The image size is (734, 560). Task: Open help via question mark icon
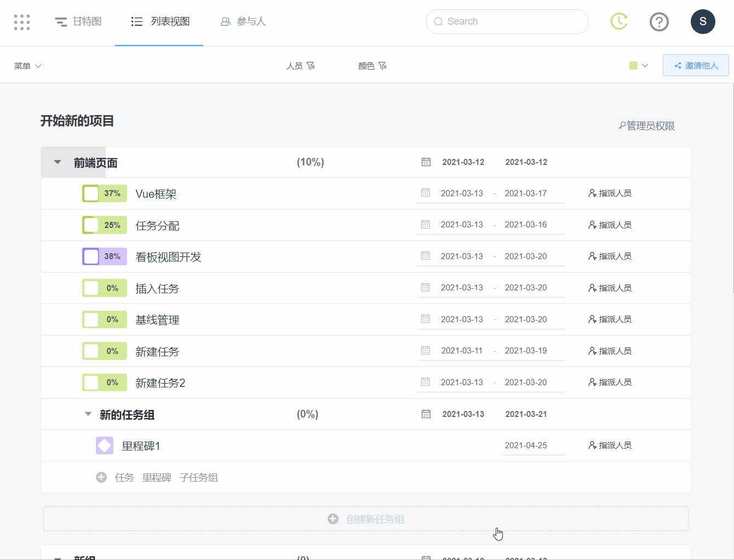659,22
